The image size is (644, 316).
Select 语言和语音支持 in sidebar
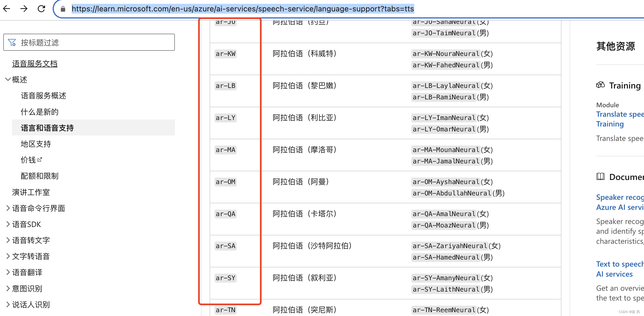[x=47, y=128]
